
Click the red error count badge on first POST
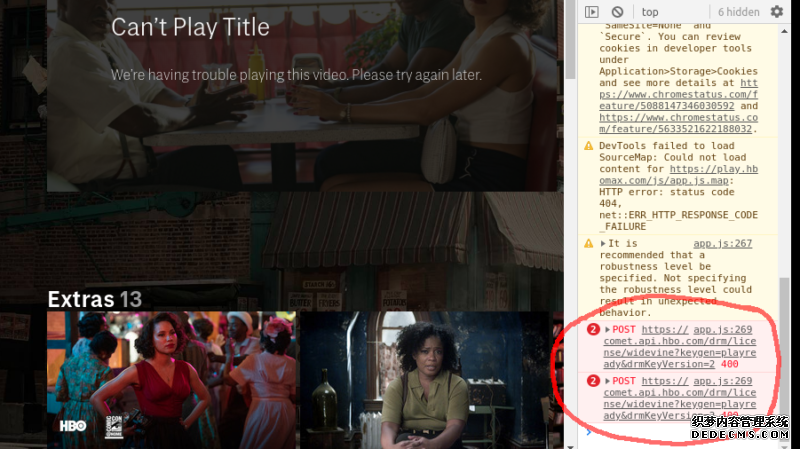point(593,330)
